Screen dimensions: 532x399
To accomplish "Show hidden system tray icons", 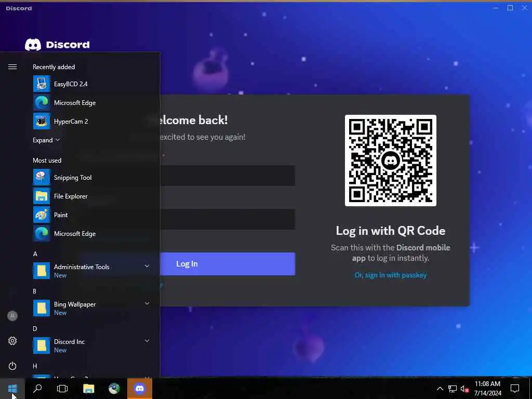I will click(440, 389).
